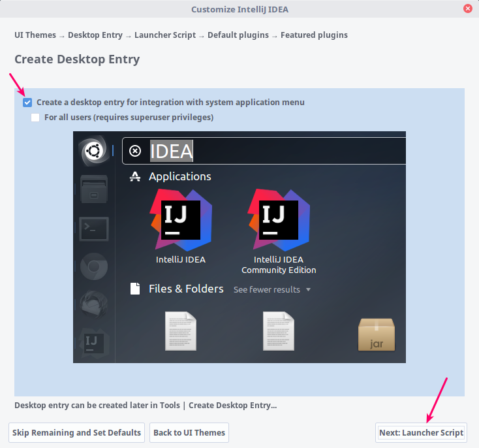Click Next: Launcher Script button
The image size is (479, 448).
(x=421, y=432)
